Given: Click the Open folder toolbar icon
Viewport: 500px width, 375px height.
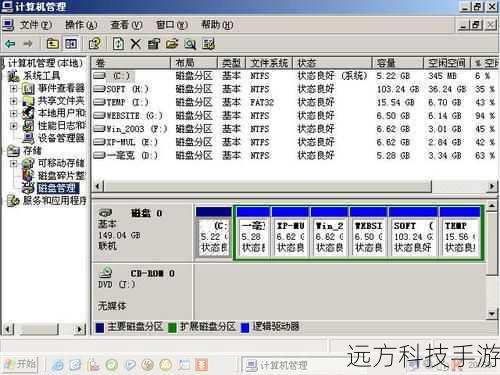Looking at the screenshot, I should pos(172,44).
